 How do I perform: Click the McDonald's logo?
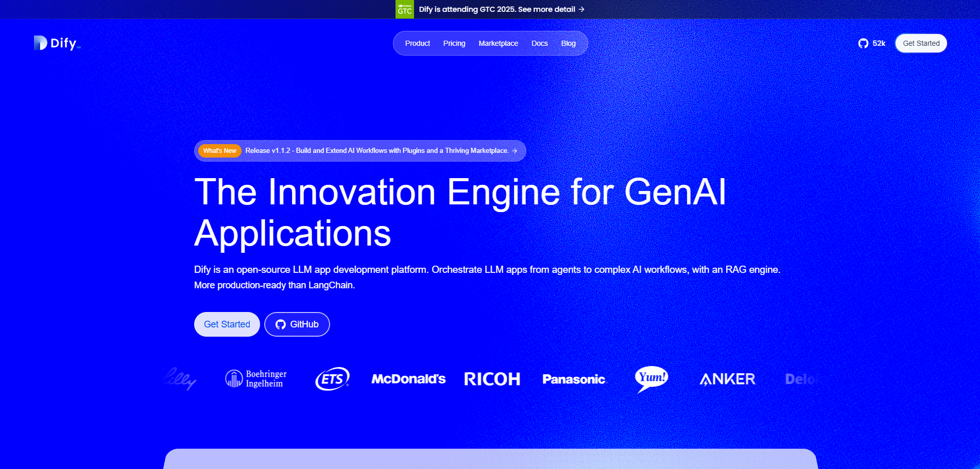(x=408, y=379)
